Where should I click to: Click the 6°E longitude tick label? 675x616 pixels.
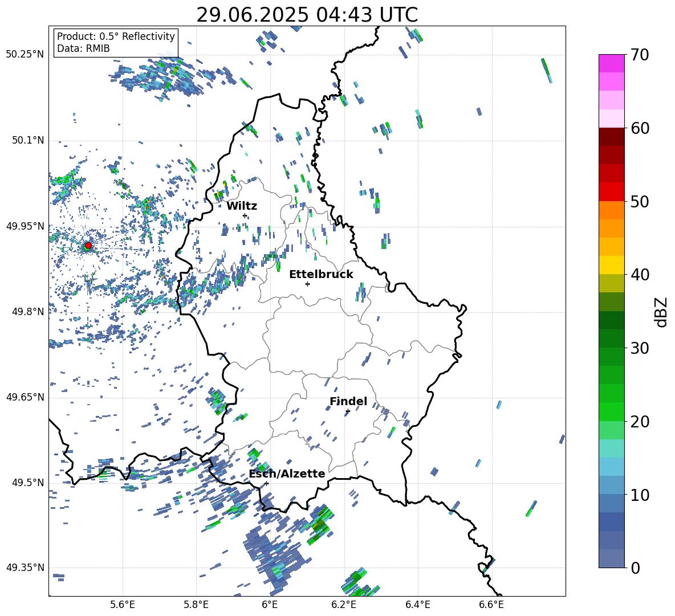pos(270,605)
